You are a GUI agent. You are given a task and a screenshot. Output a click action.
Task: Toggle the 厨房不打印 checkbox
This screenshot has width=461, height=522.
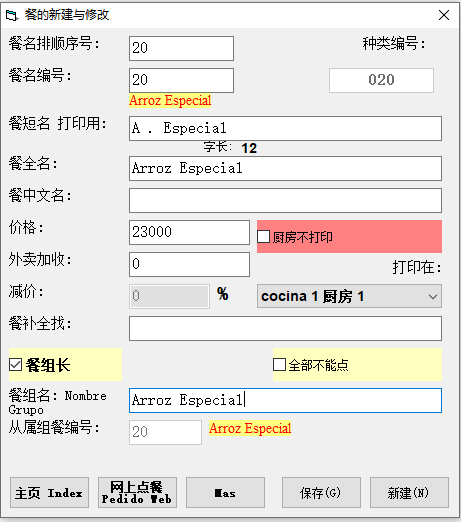[263, 237]
